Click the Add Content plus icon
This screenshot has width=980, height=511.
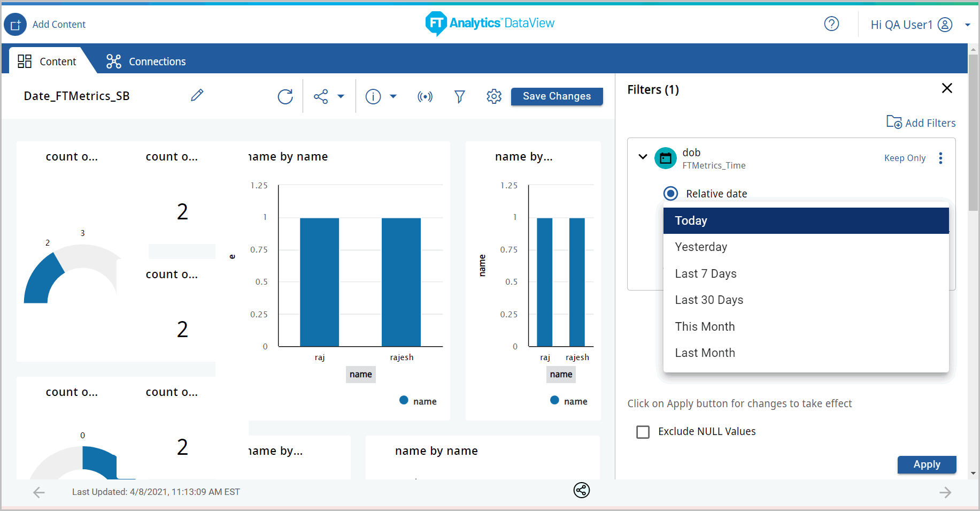(15, 25)
